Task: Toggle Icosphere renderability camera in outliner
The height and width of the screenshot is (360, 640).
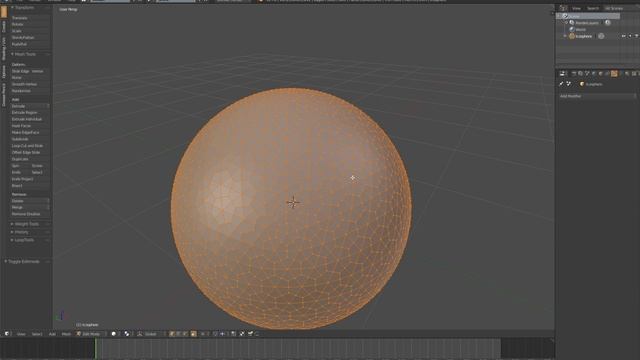Action: coord(636,36)
